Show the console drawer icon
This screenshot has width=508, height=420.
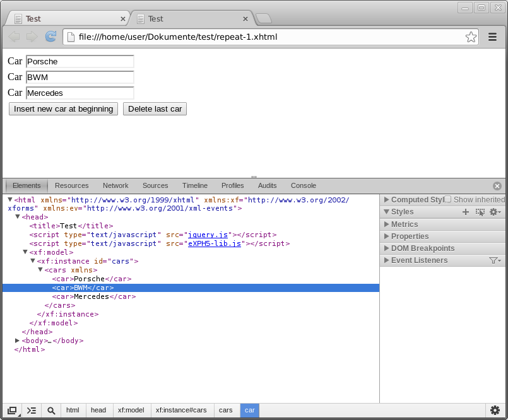coord(32,411)
